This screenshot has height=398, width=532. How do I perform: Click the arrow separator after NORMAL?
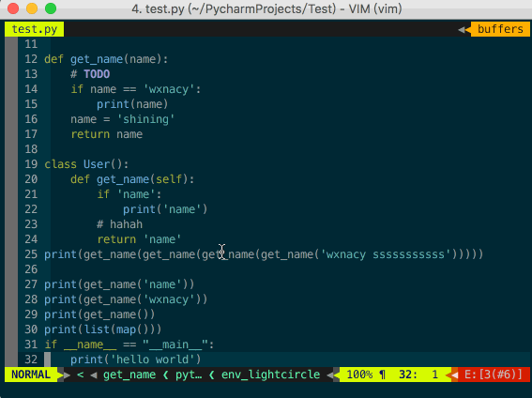(64, 375)
